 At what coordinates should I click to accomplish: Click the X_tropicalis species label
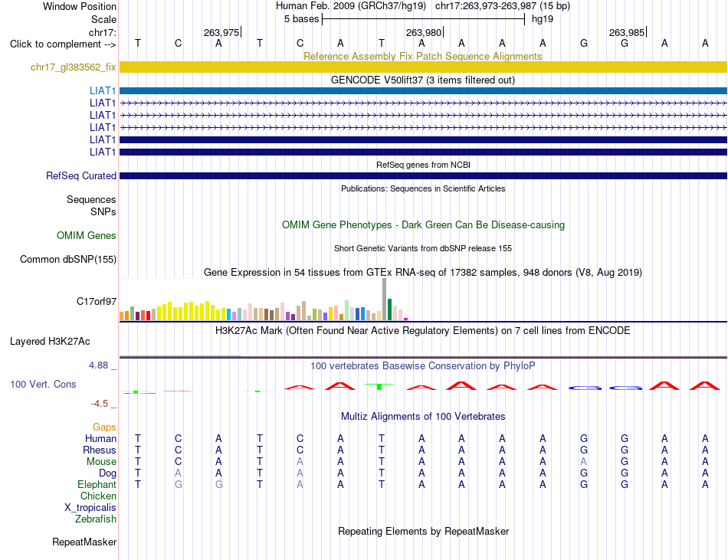click(x=90, y=508)
